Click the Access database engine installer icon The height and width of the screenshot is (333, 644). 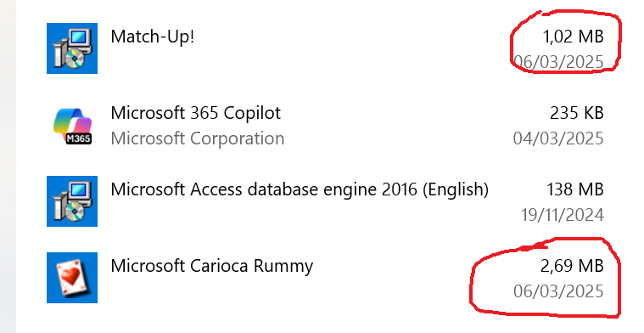coord(72,201)
